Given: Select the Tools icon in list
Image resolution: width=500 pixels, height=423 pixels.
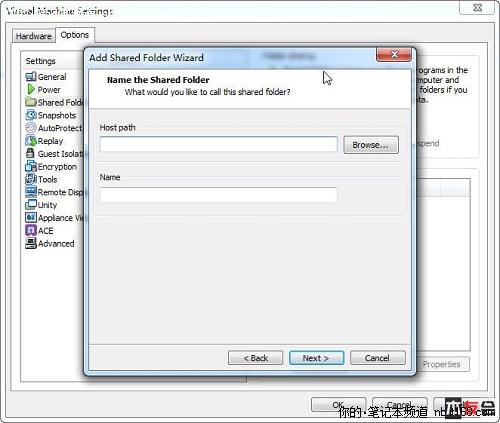Looking at the screenshot, I should (31, 179).
